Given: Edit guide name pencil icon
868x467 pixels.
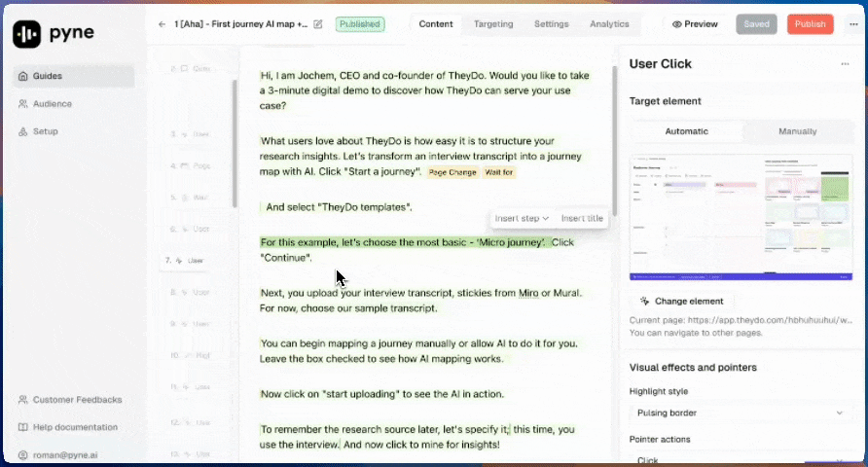Looking at the screenshot, I should point(318,24).
